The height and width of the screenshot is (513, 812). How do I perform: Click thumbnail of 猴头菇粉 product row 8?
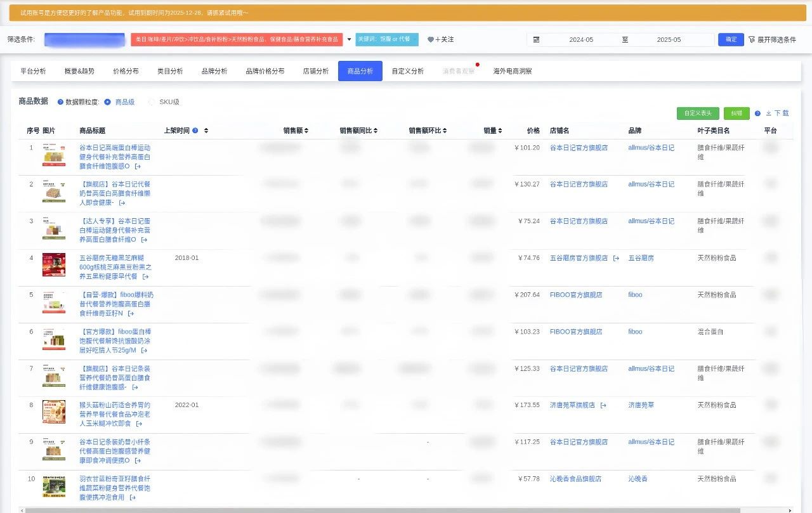click(54, 412)
